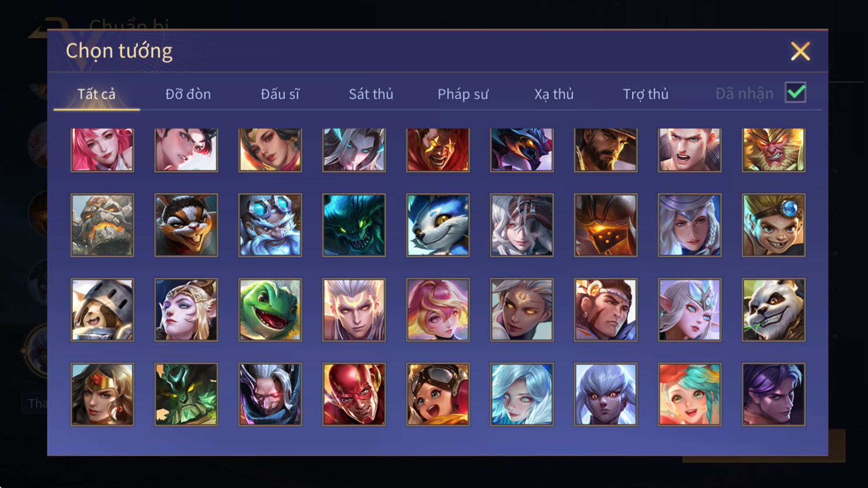Image resolution: width=868 pixels, height=488 pixels.
Task: Select the panda hero chewing bamboo
Action: click(773, 310)
